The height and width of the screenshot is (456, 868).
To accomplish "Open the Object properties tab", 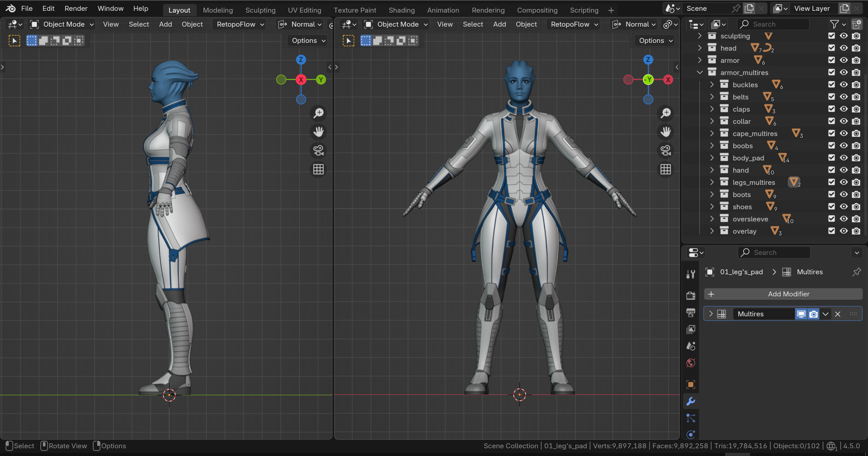I will pyautogui.click(x=690, y=385).
